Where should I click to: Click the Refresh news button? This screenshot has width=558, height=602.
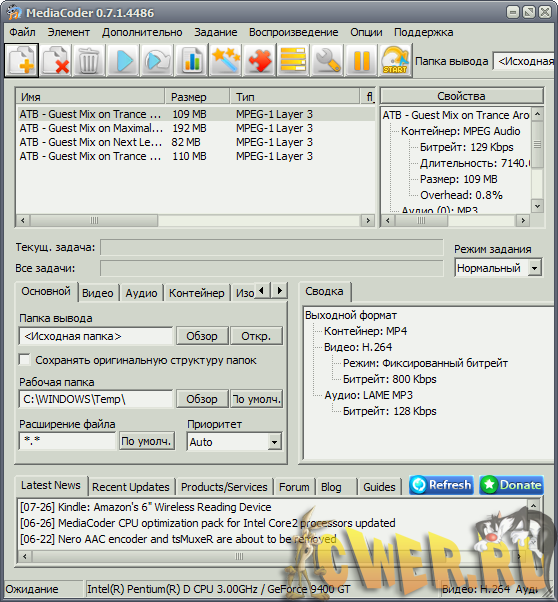tap(441, 485)
